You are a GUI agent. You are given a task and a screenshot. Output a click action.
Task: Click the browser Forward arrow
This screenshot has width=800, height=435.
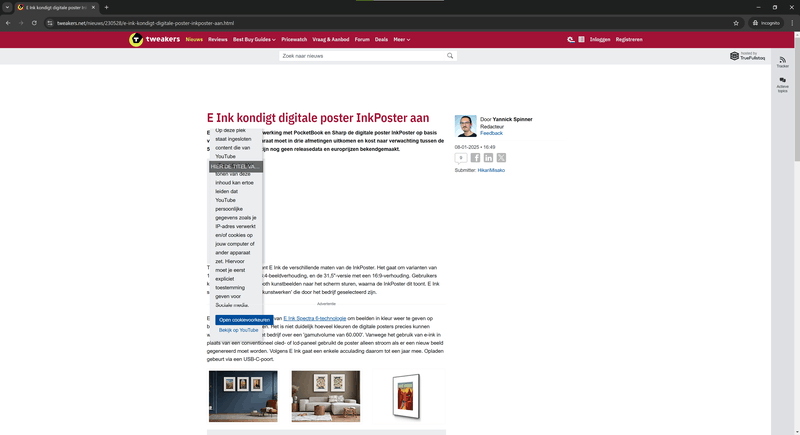(21, 23)
